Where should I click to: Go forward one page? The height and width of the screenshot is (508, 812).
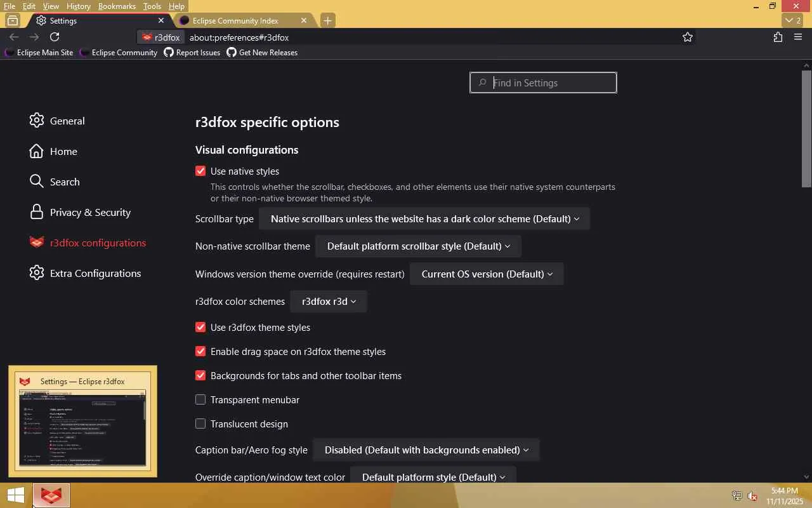34,37
